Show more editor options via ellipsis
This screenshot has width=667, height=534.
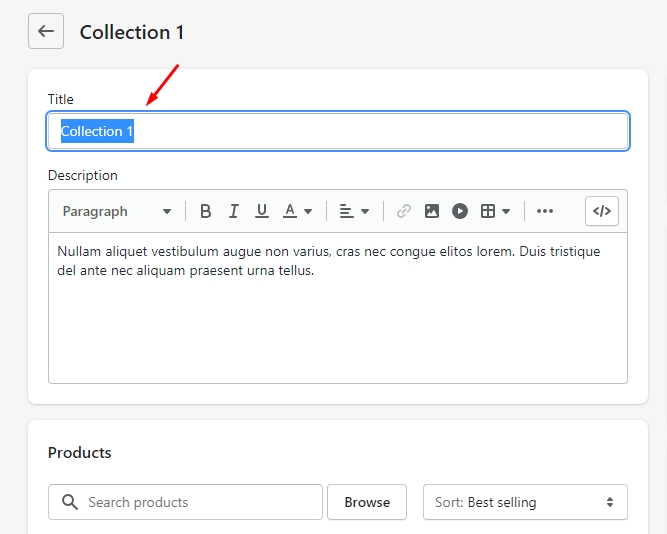tap(545, 211)
